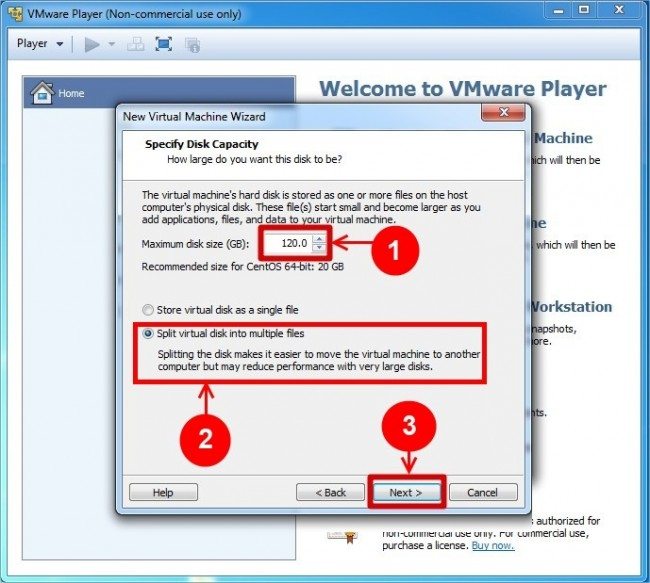Click the VMware Player title bar app icon

[x=15, y=14]
